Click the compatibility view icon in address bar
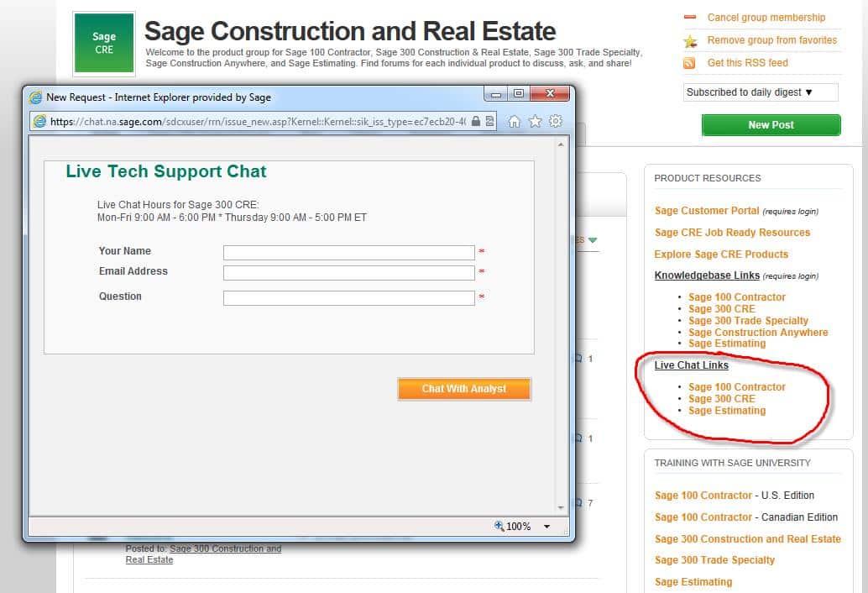The width and height of the screenshot is (868, 593). (x=490, y=121)
